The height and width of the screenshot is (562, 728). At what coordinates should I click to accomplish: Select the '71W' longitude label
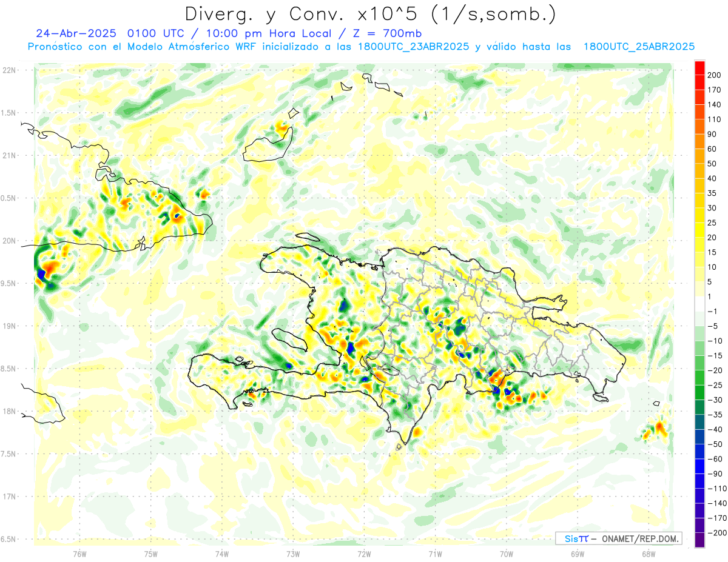(x=435, y=554)
